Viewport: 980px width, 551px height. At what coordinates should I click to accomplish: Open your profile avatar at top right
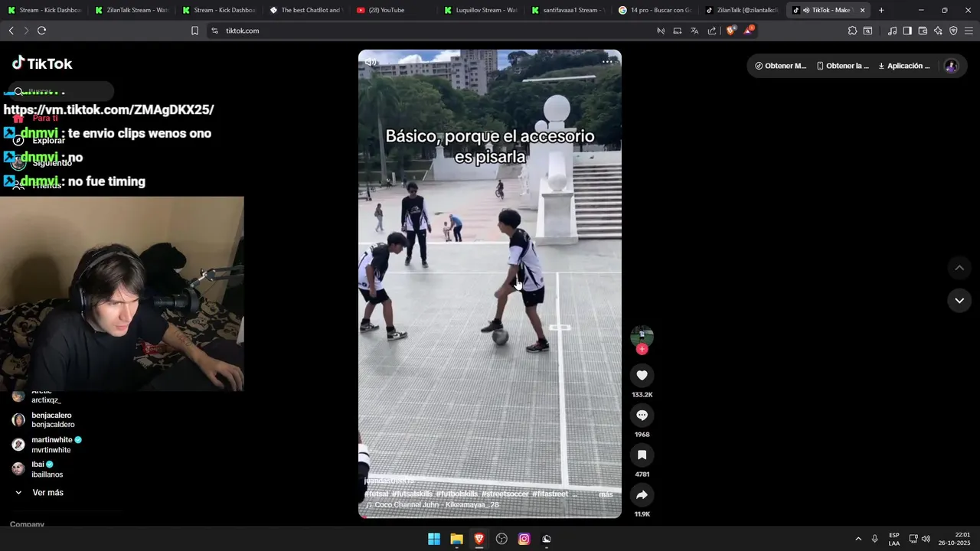point(952,66)
